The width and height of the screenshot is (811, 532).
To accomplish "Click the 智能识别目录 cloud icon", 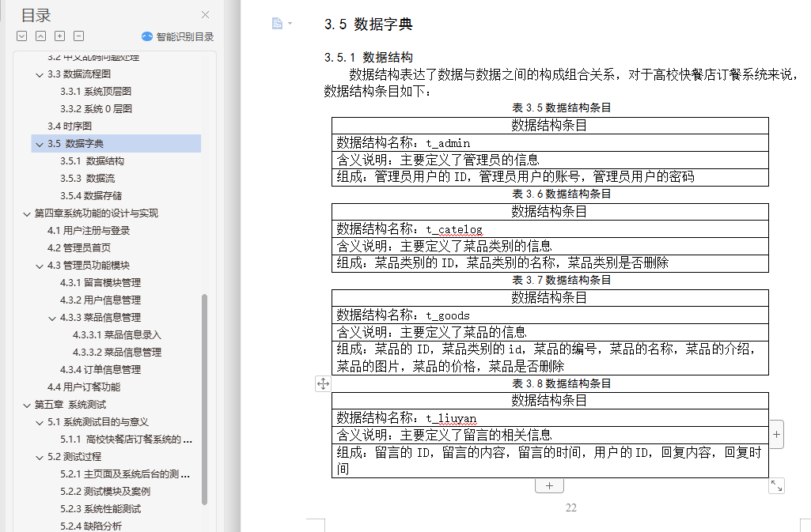I will click(147, 36).
